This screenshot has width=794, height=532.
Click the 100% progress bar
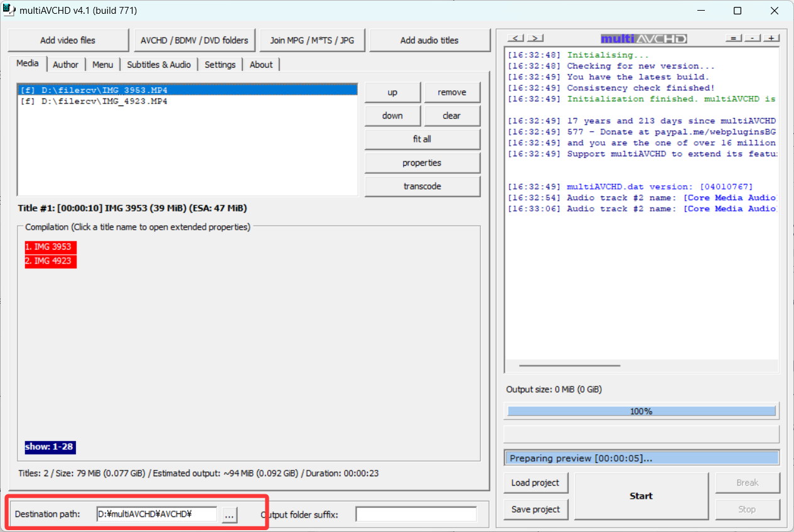[x=641, y=412]
